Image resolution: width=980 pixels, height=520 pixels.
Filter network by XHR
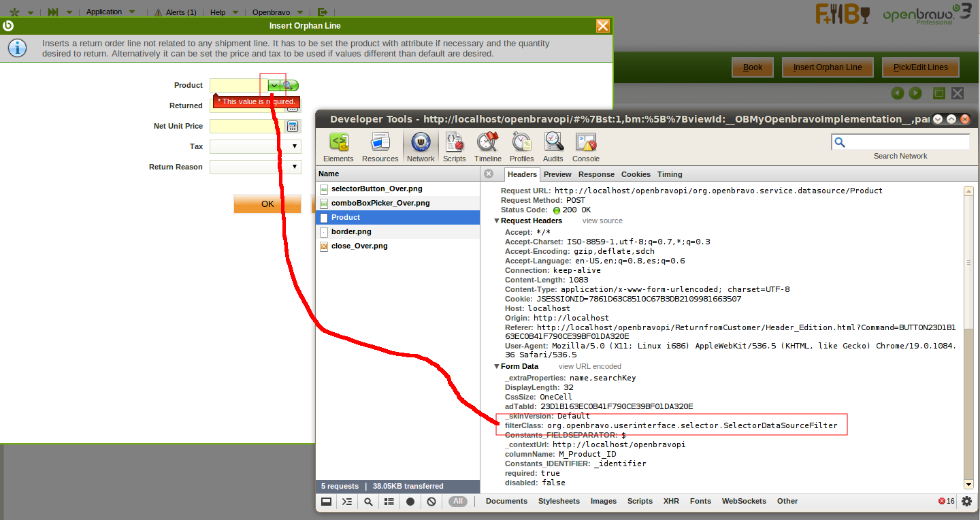[671, 502]
